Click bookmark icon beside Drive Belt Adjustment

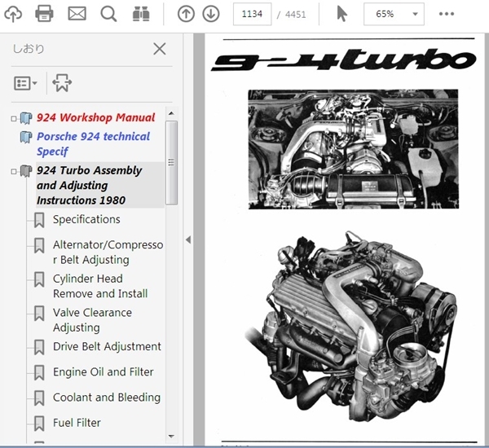coord(39,347)
